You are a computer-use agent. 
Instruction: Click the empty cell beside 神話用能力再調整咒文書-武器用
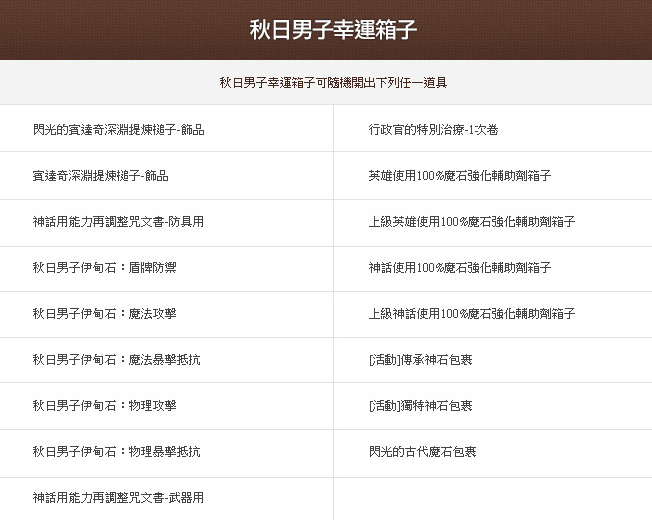[492, 498]
